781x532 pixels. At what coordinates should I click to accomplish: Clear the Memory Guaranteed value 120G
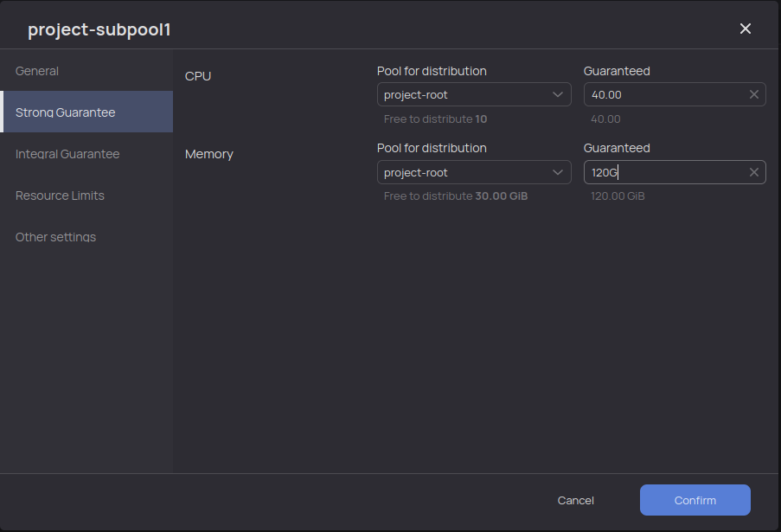[753, 171]
